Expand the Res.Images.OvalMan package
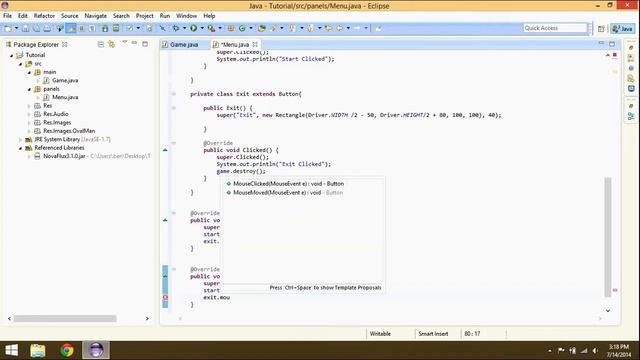This screenshot has width=640, height=360. (29, 131)
